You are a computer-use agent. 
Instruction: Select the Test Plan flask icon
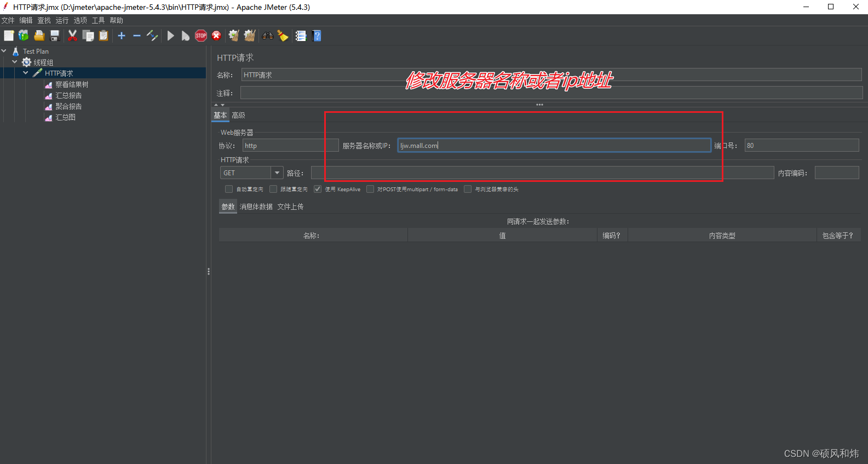pos(15,51)
